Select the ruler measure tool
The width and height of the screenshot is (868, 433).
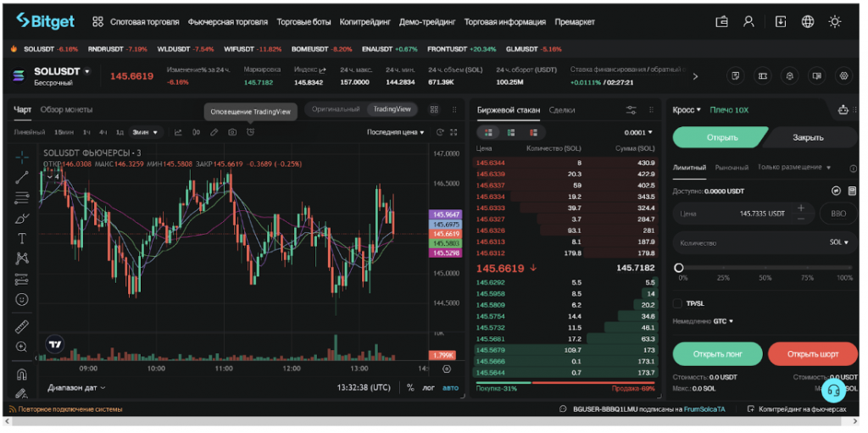[22, 326]
